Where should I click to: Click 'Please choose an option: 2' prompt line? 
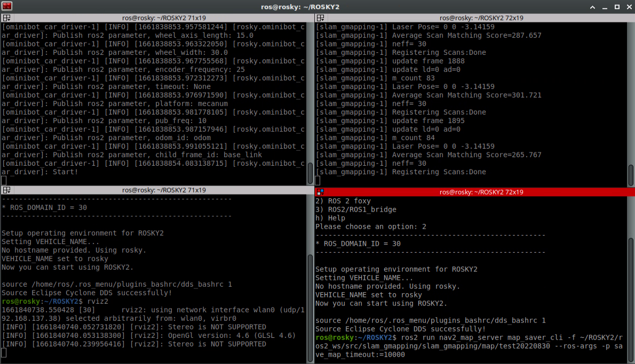pyautogui.click(x=371, y=227)
